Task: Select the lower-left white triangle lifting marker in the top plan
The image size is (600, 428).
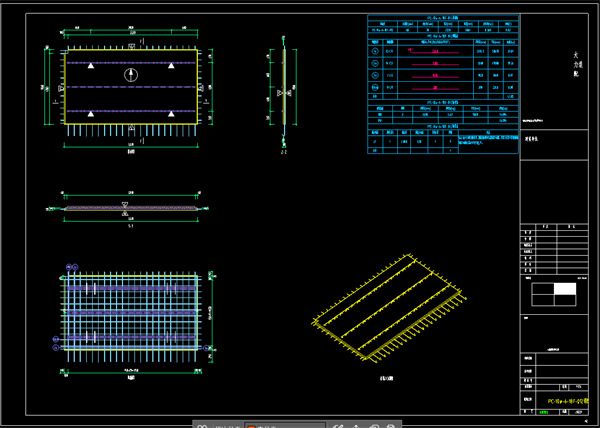Action: (91, 114)
